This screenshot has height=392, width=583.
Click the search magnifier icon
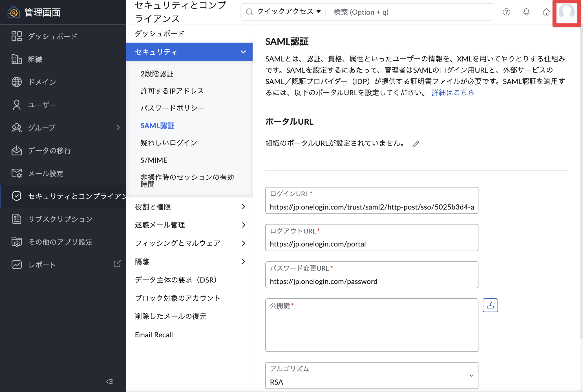pos(249,12)
